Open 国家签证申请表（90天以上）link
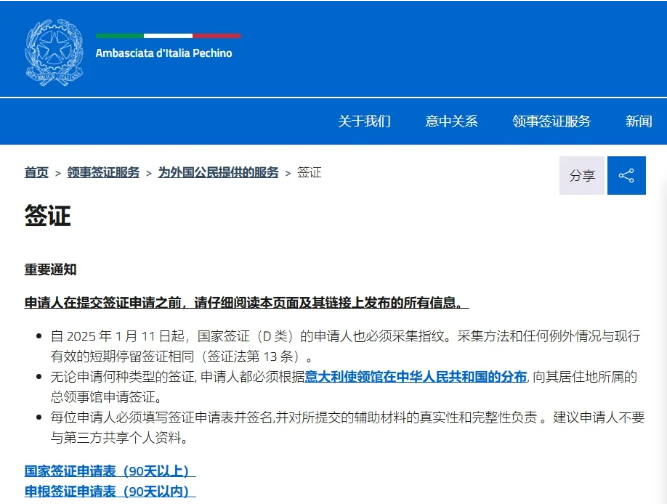Image resolution: width=667 pixels, height=504 pixels. [x=110, y=471]
